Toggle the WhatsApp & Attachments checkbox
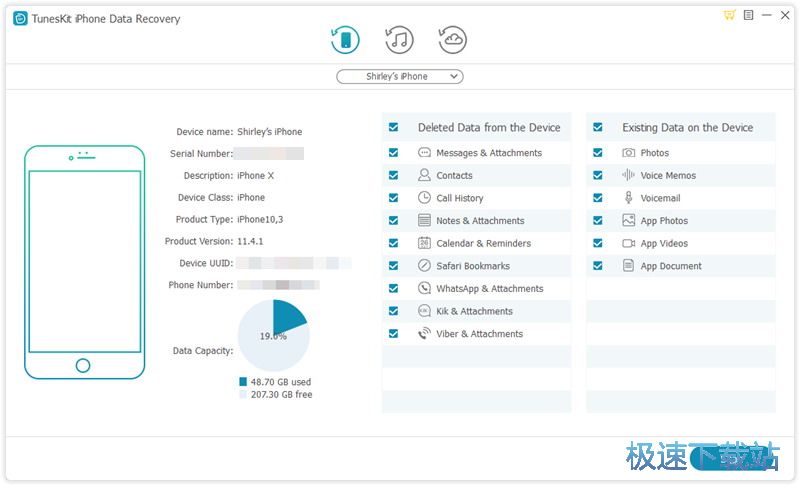Screen dimensions: 800x486 (x=393, y=288)
